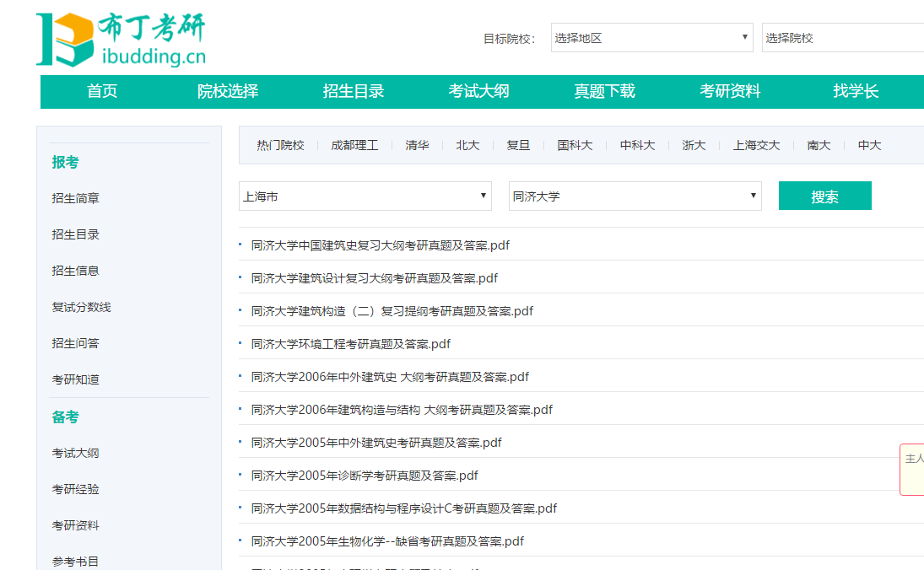
Task: Open 真题下载 navigation item
Action: click(x=604, y=91)
